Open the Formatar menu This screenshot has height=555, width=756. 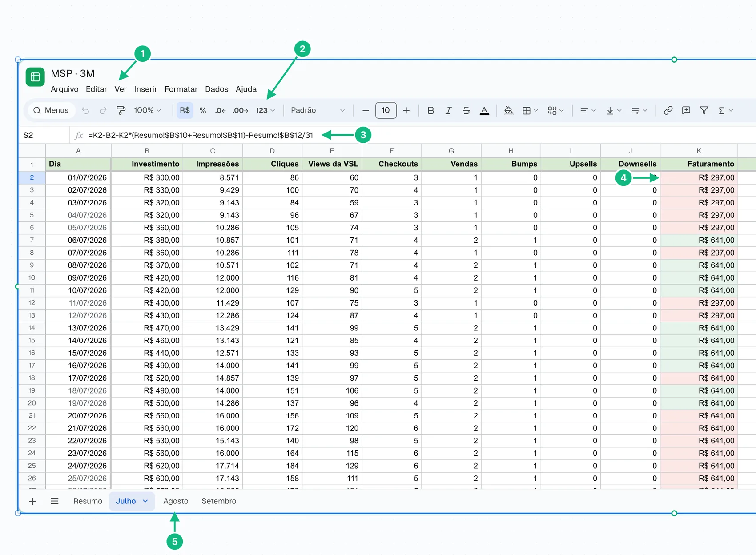[181, 89]
